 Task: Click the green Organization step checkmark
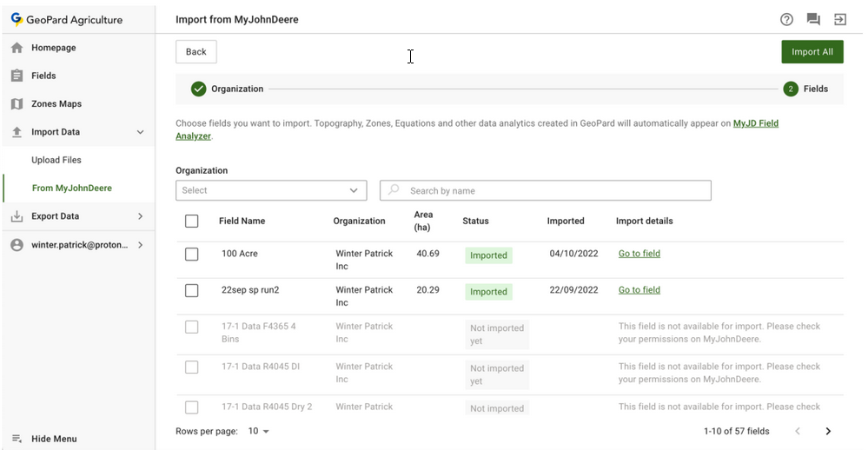pos(199,89)
